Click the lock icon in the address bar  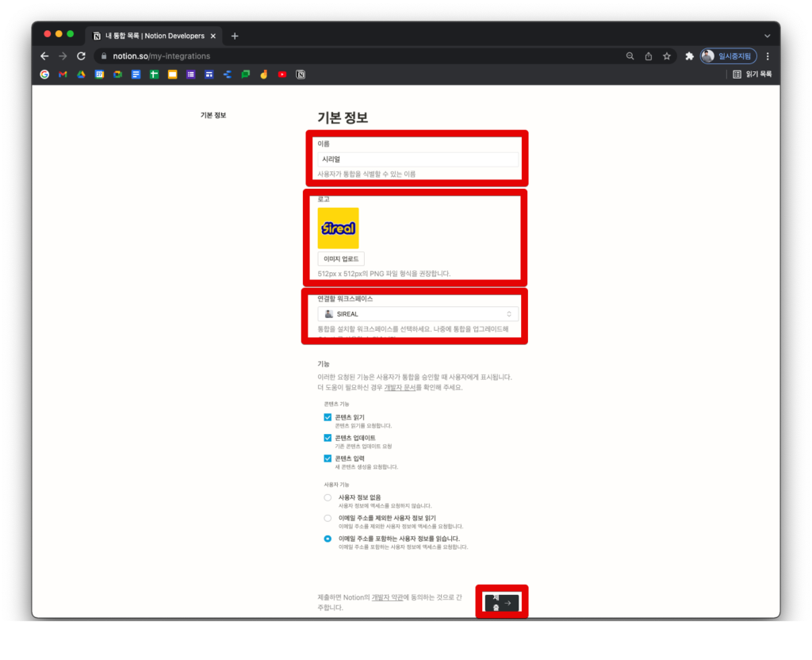click(x=104, y=56)
